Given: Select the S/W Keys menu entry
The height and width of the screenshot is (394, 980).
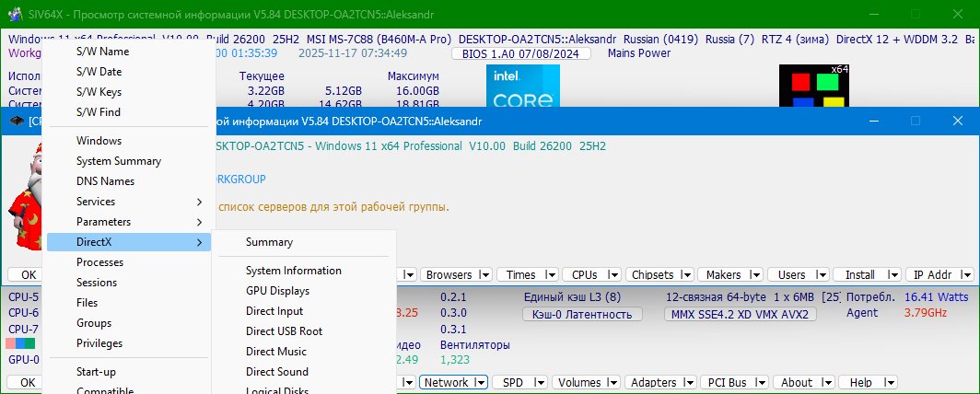Looking at the screenshot, I should [x=99, y=92].
